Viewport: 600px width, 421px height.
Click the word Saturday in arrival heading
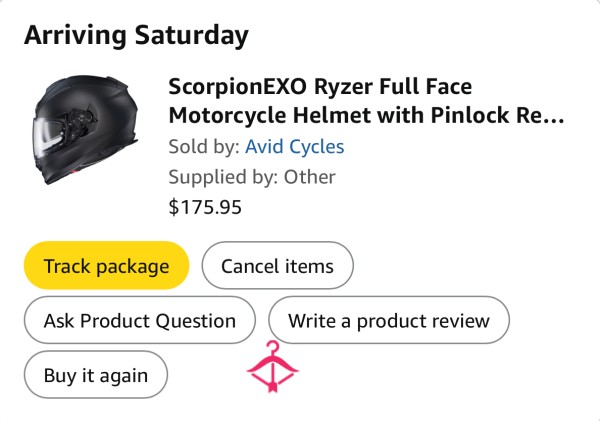tap(191, 35)
